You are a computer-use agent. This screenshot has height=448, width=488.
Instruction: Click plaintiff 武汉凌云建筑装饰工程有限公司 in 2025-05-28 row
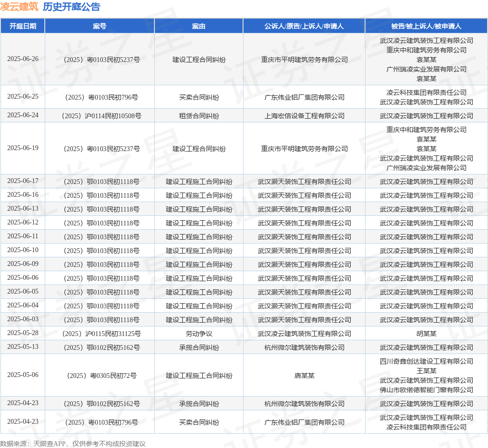click(x=305, y=334)
